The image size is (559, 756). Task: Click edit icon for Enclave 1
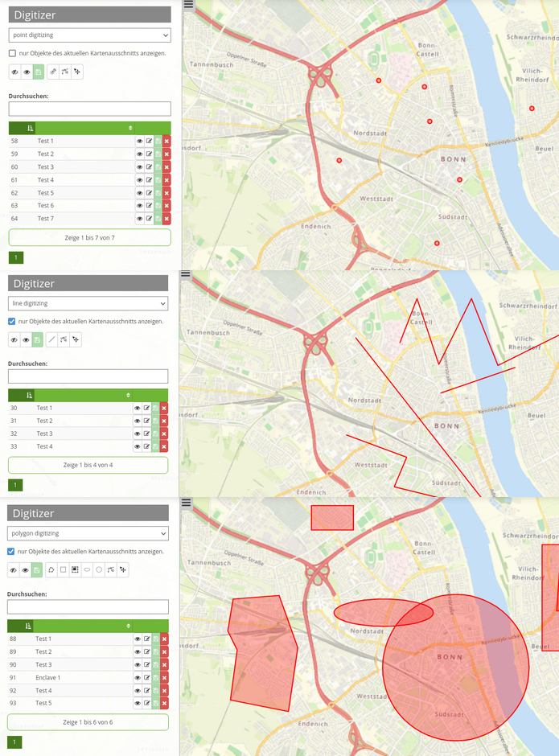[148, 678]
